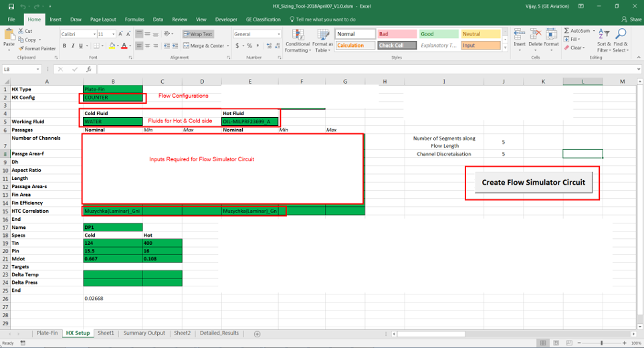Open the borders dropdown
The width and height of the screenshot is (644, 348).
pyautogui.click(x=102, y=46)
